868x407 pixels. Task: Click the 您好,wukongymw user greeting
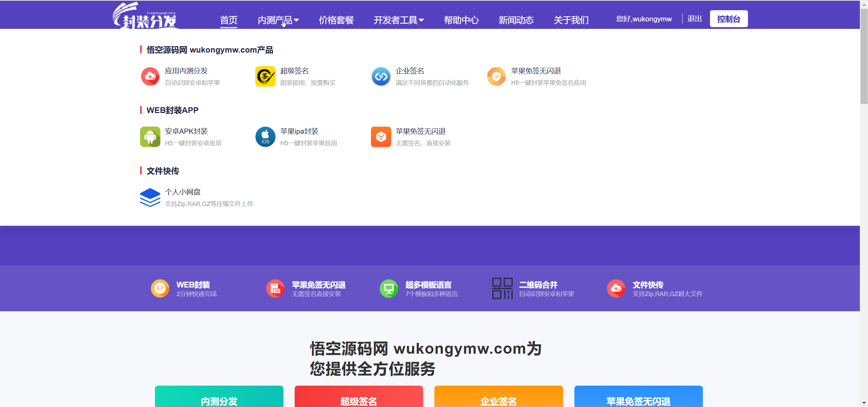(644, 19)
